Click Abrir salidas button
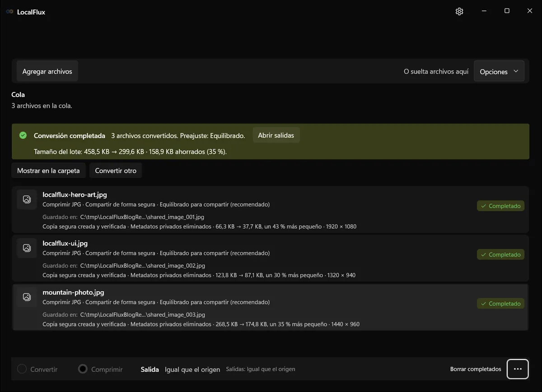This screenshot has width=542, height=392. pos(276,135)
